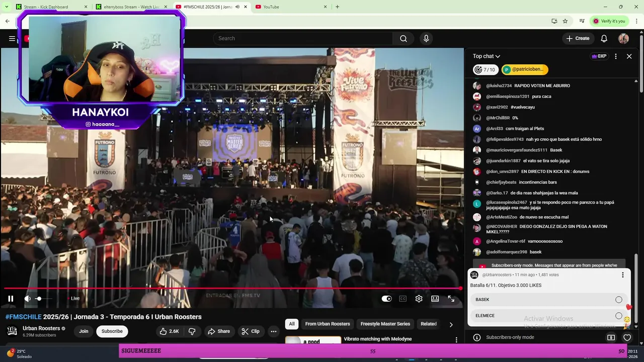Open a new browser tab

[337, 7]
